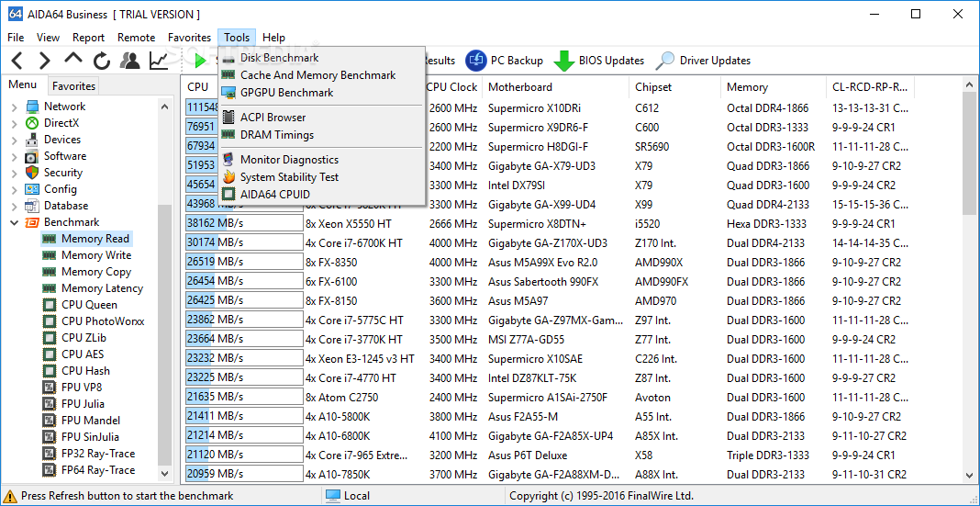
Task: Select FPU SinJulia benchmark
Action: [90, 437]
